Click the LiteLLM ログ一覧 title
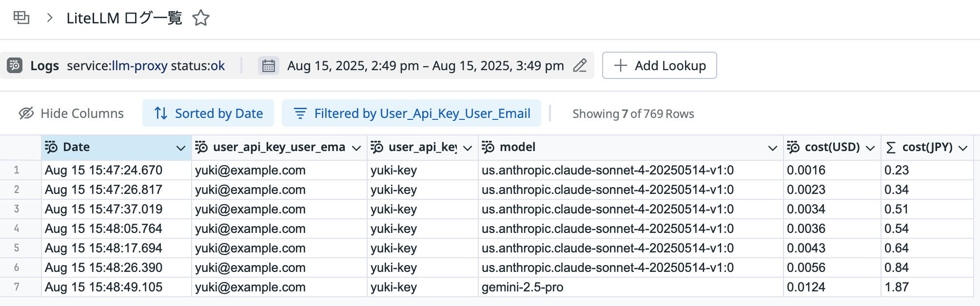 coord(124,18)
